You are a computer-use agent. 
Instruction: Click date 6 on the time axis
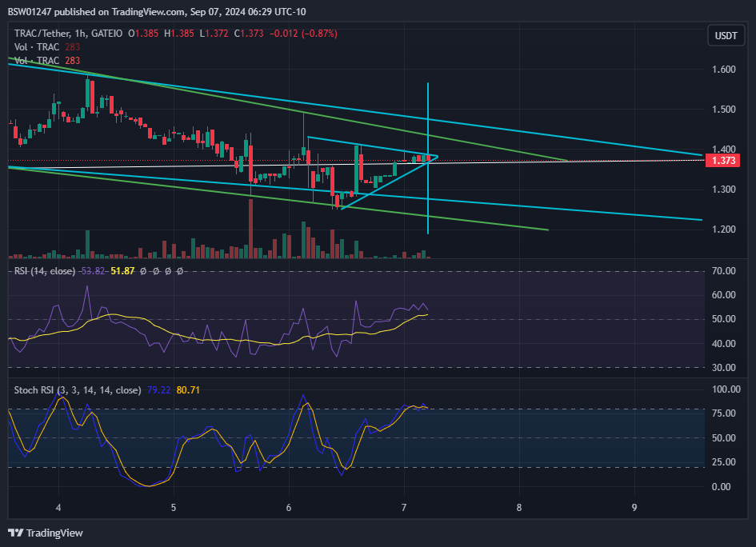point(289,508)
